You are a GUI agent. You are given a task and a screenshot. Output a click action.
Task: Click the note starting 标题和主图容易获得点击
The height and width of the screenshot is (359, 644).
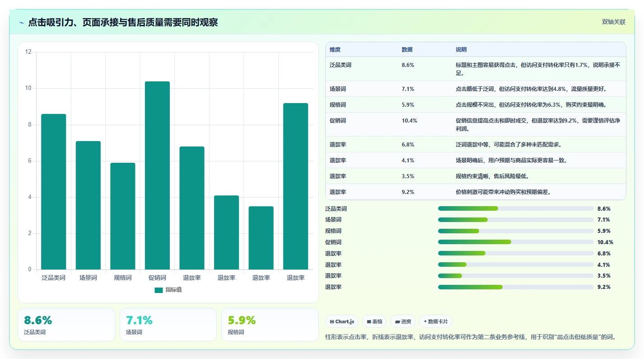coord(538,69)
